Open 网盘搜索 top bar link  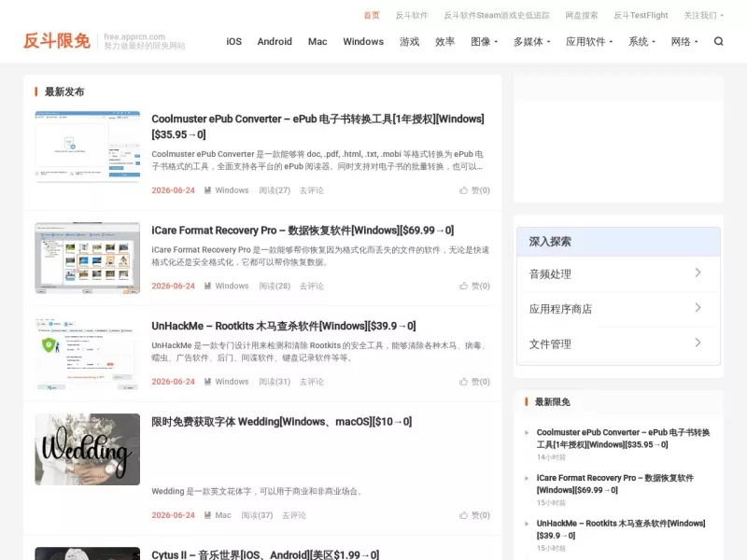581,15
